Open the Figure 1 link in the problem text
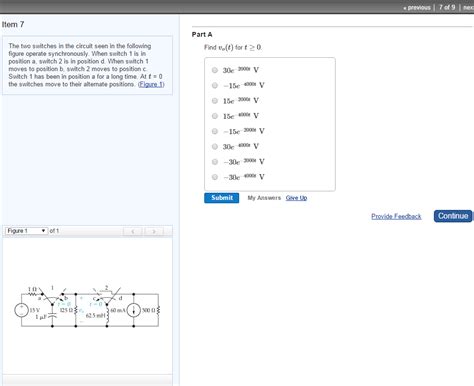Viewport: 474px width, 386px height. 151,84
